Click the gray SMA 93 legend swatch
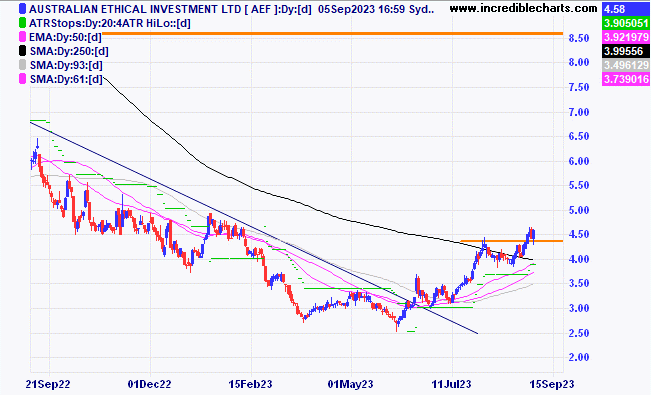Image resolution: width=651 pixels, height=395 pixels. pos(22,65)
